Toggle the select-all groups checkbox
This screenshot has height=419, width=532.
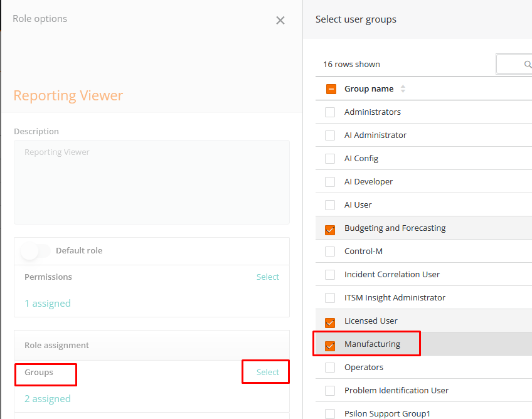point(331,89)
